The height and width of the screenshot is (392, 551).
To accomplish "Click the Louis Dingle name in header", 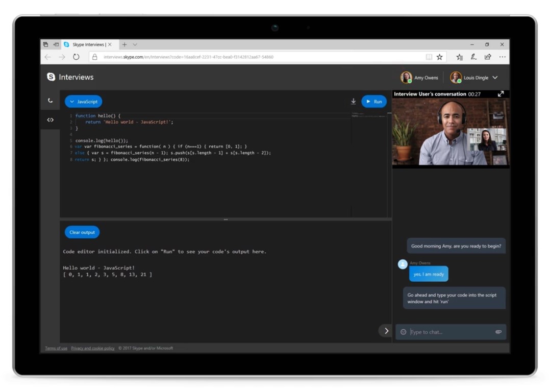I will pyautogui.click(x=476, y=78).
